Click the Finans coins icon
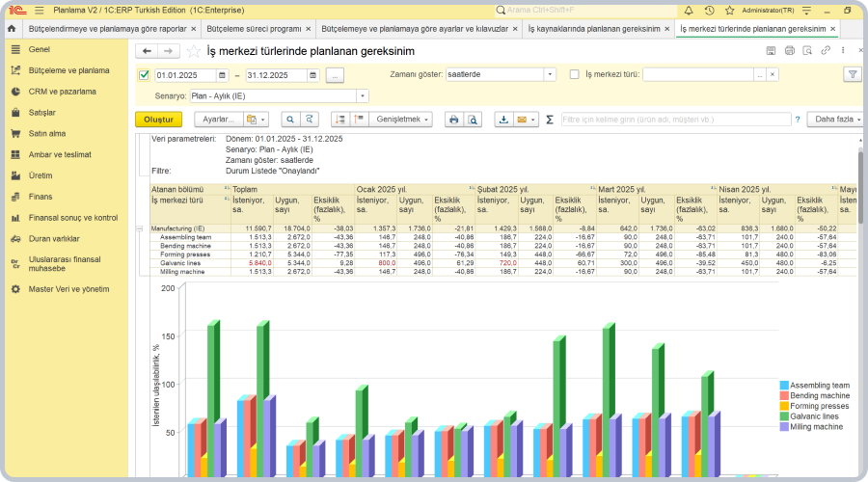868x482 pixels. point(15,197)
